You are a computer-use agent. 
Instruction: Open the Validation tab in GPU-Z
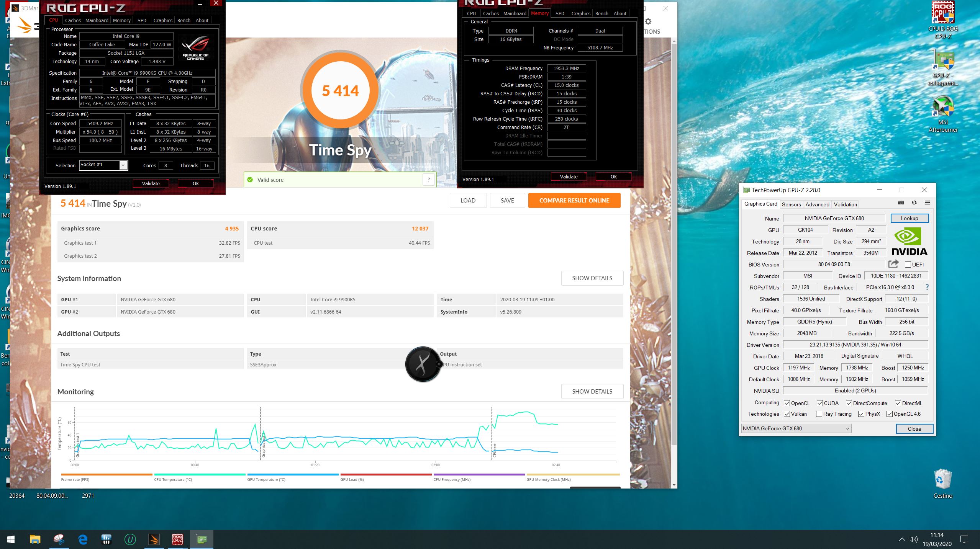point(845,204)
